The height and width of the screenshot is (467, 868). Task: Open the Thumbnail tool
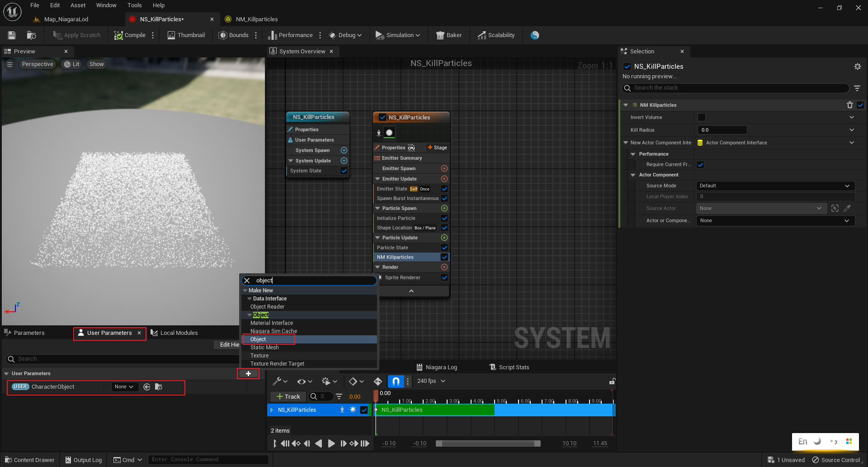(186, 35)
